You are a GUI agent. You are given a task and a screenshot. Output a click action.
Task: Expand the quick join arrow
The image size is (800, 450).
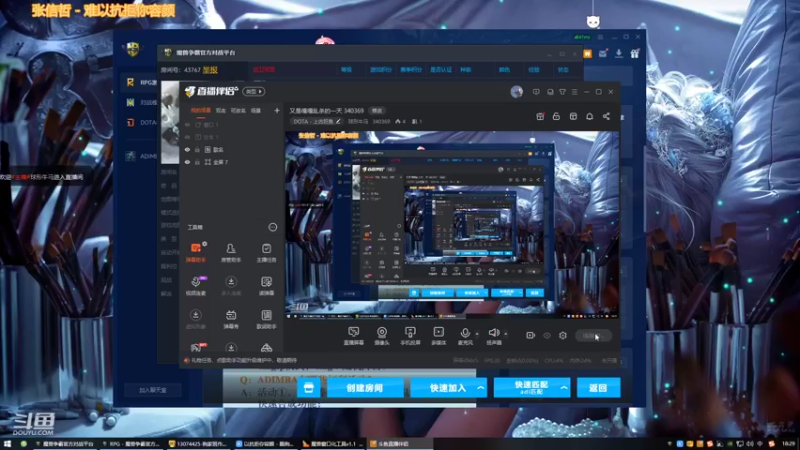481,388
